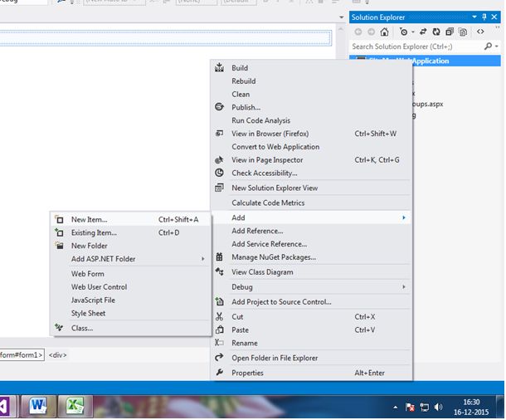Open the search options dropdown arrow
This screenshot has height=420, width=506.
point(497,46)
